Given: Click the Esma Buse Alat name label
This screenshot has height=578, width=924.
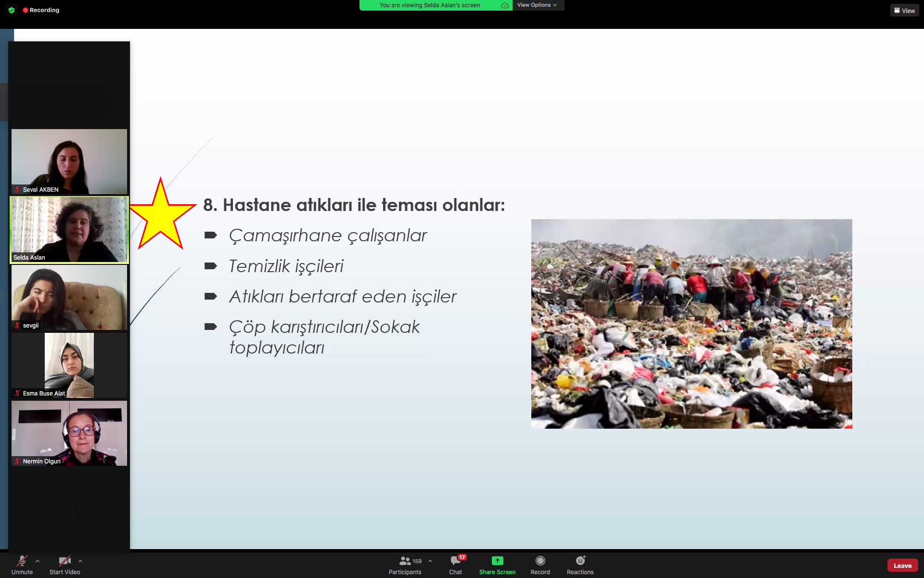Looking at the screenshot, I should tap(44, 394).
